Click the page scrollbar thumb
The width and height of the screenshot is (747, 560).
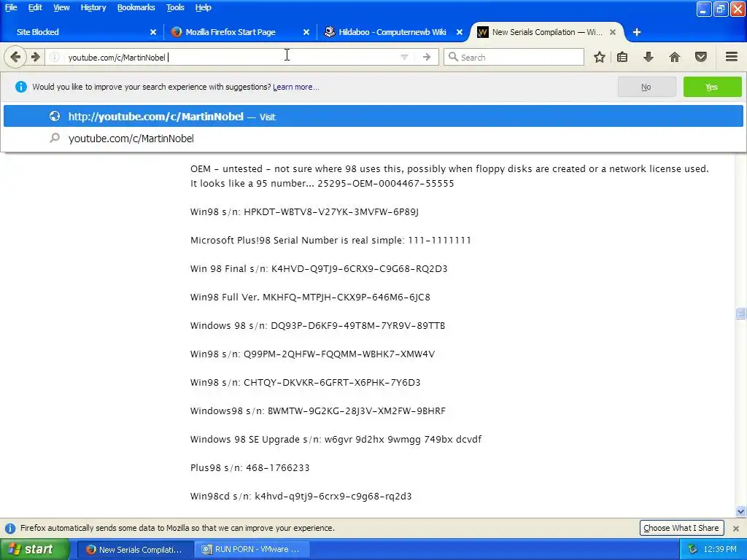pos(740,314)
